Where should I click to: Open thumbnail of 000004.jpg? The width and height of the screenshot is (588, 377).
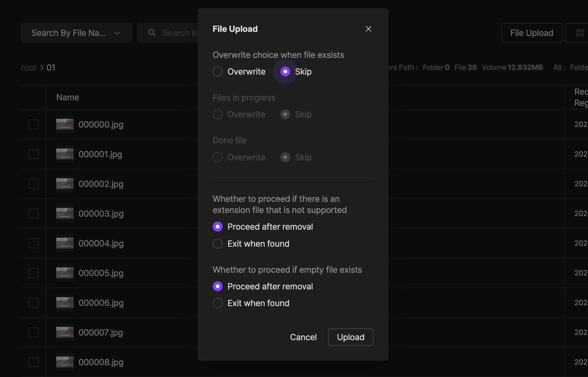tap(65, 243)
